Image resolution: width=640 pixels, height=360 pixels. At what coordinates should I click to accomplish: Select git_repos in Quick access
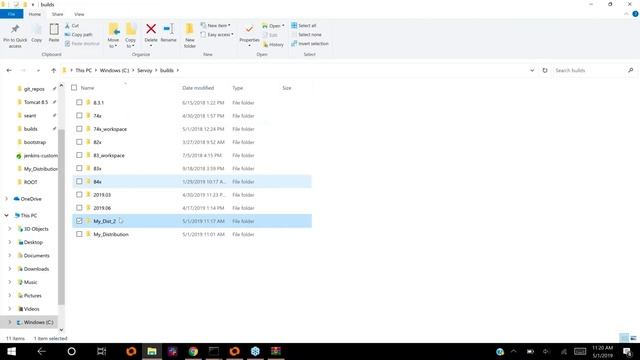[x=34, y=89]
